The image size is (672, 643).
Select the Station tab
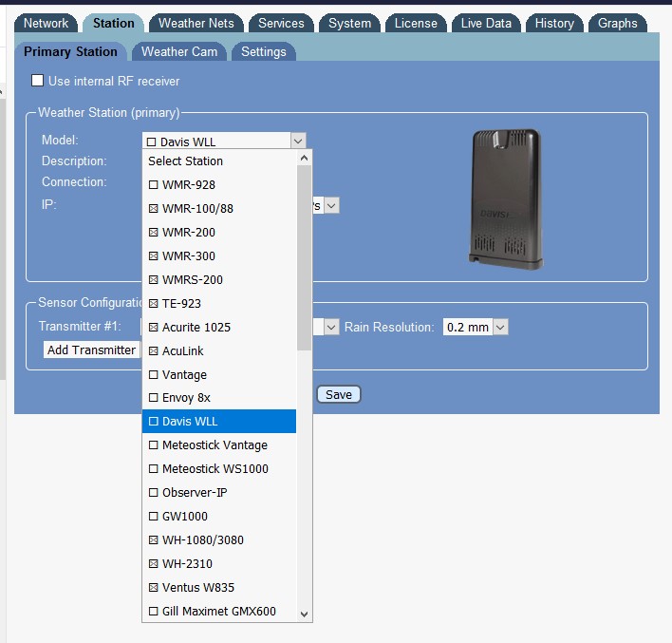point(114,23)
